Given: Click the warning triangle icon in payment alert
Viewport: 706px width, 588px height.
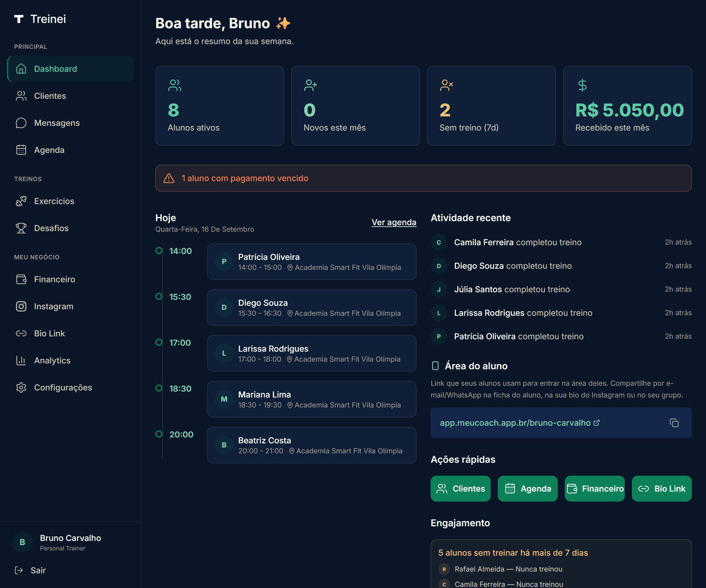Looking at the screenshot, I should (169, 178).
